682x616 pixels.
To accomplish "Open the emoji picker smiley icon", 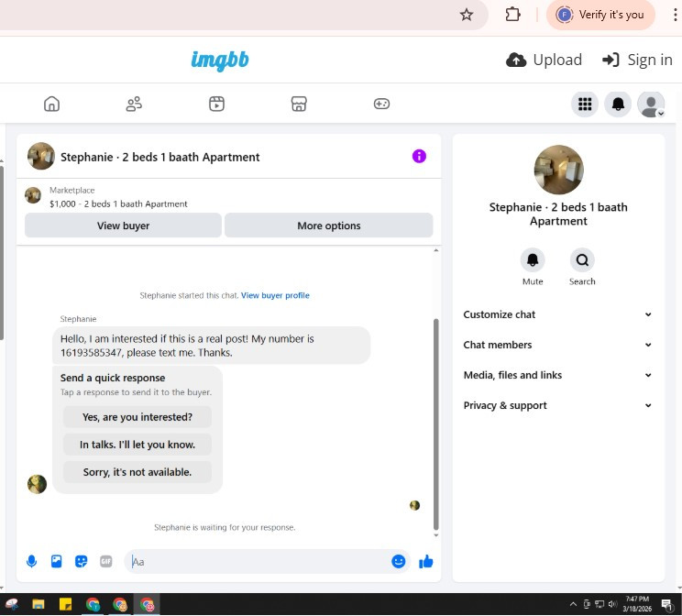I will click(398, 562).
